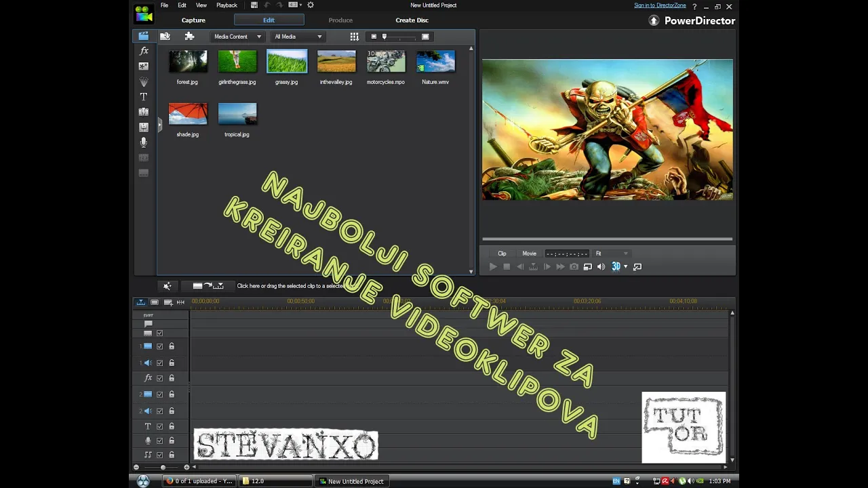Select Movie preview mode
868x488 pixels.
tap(529, 253)
